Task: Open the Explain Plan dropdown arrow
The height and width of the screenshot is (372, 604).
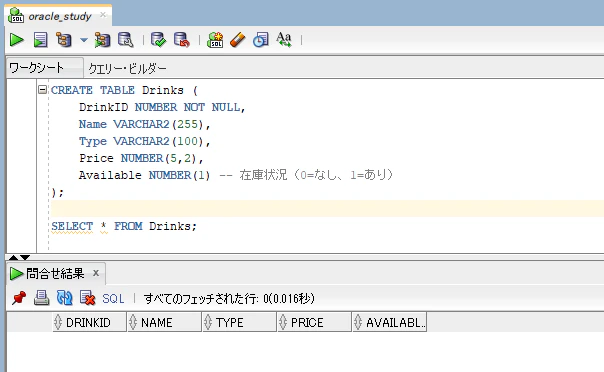Action: [84, 40]
